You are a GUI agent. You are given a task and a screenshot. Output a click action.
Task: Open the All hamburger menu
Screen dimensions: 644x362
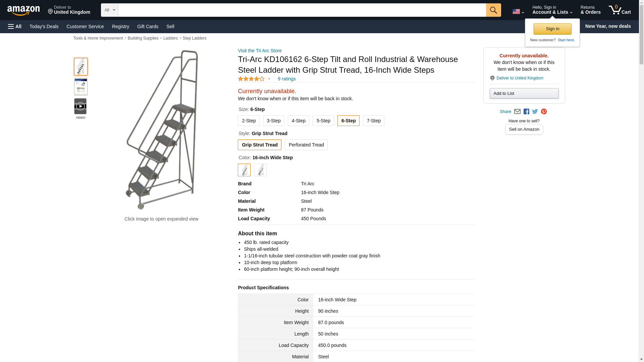coord(15,26)
